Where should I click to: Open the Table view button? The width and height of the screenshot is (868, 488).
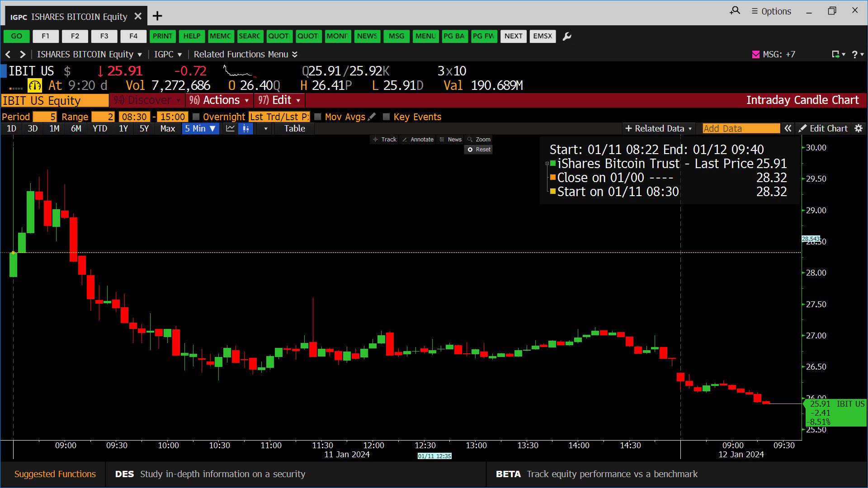click(x=295, y=129)
